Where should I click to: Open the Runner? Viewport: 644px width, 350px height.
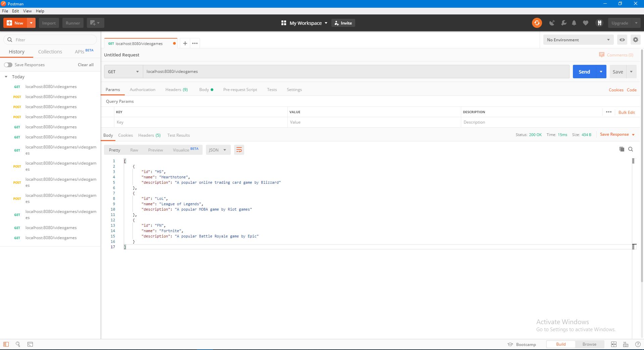[x=73, y=23]
